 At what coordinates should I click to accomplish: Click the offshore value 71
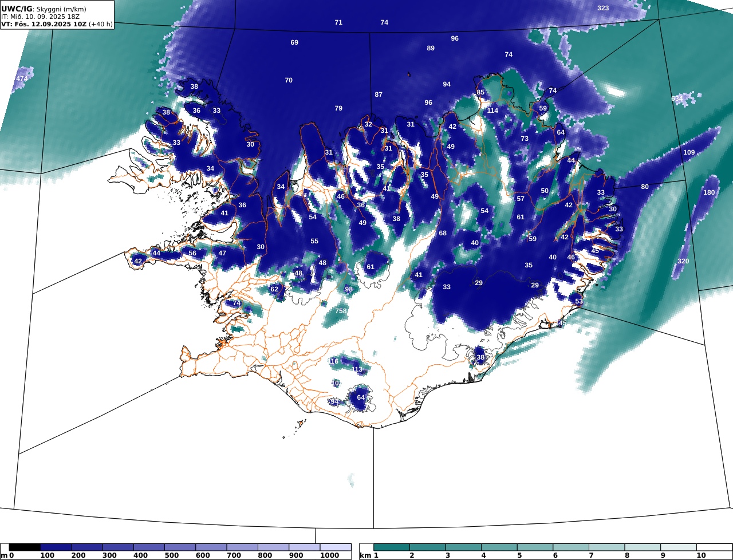point(338,22)
